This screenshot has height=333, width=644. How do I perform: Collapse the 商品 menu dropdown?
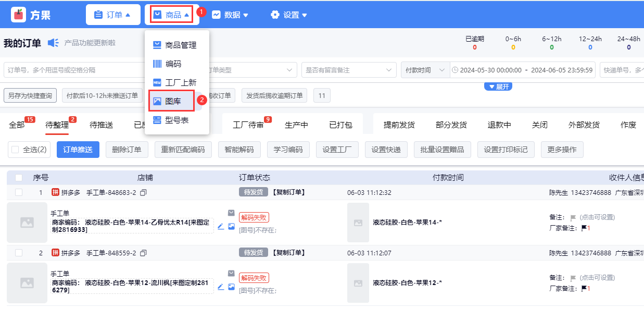pyautogui.click(x=172, y=15)
